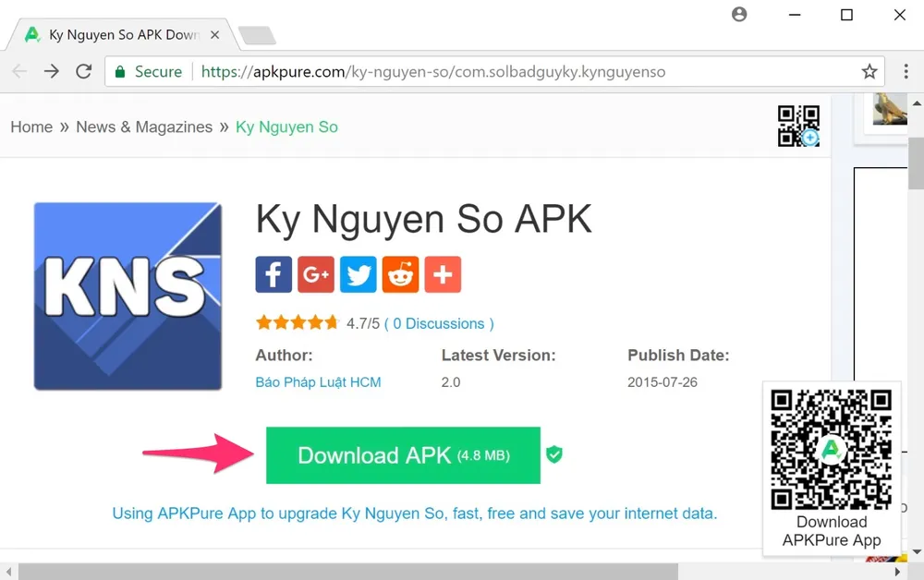Open News & Magazines category link
The image size is (924, 580).
click(144, 127)
